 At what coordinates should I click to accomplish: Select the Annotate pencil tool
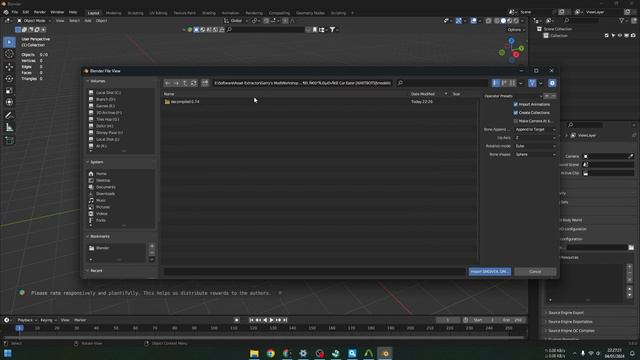click(9, 116)
